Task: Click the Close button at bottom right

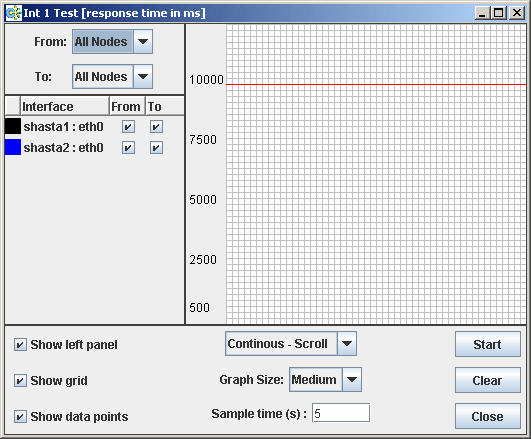Action: click(x=488, y=416)
